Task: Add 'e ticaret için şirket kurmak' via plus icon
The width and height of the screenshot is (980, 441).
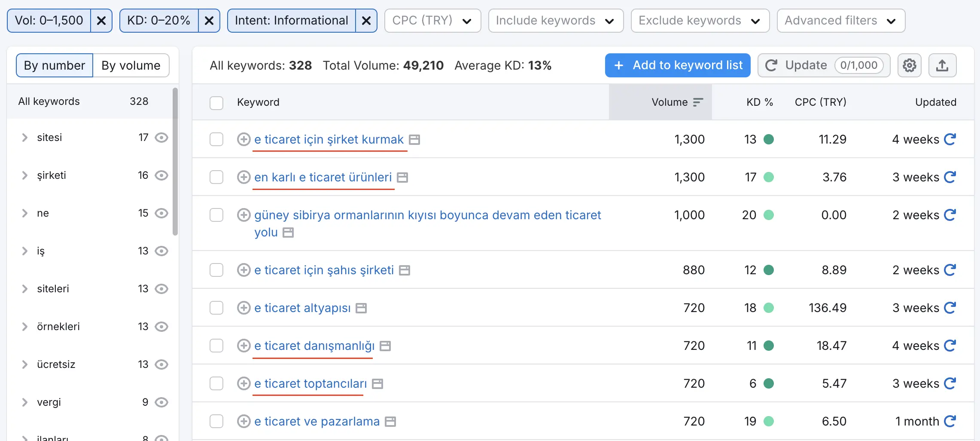Action: click(x=243, y=139)
